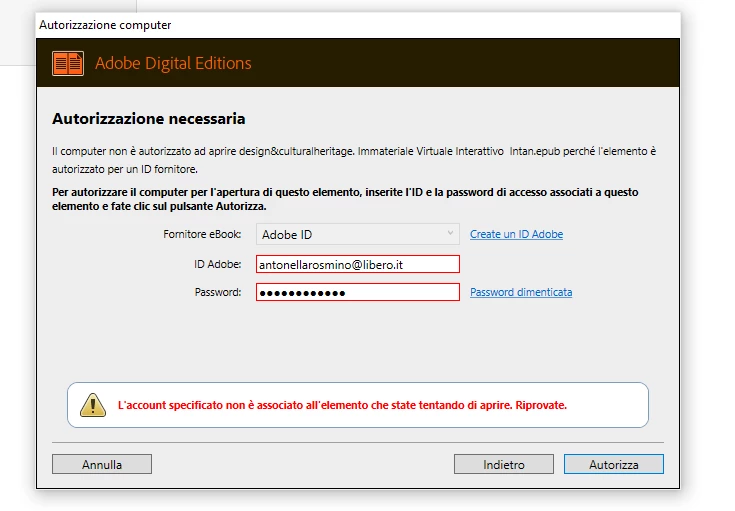Image resolution: width=735 pixels, height=511 pixels.
Task: Click the Adobe Digital Editions title text
Action: [x=173, y=63]
